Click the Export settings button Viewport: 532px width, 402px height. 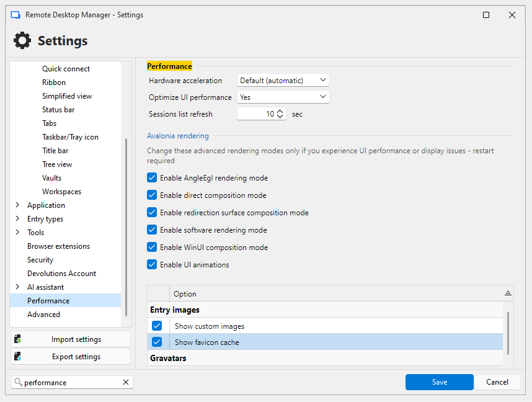click(71, 356)
